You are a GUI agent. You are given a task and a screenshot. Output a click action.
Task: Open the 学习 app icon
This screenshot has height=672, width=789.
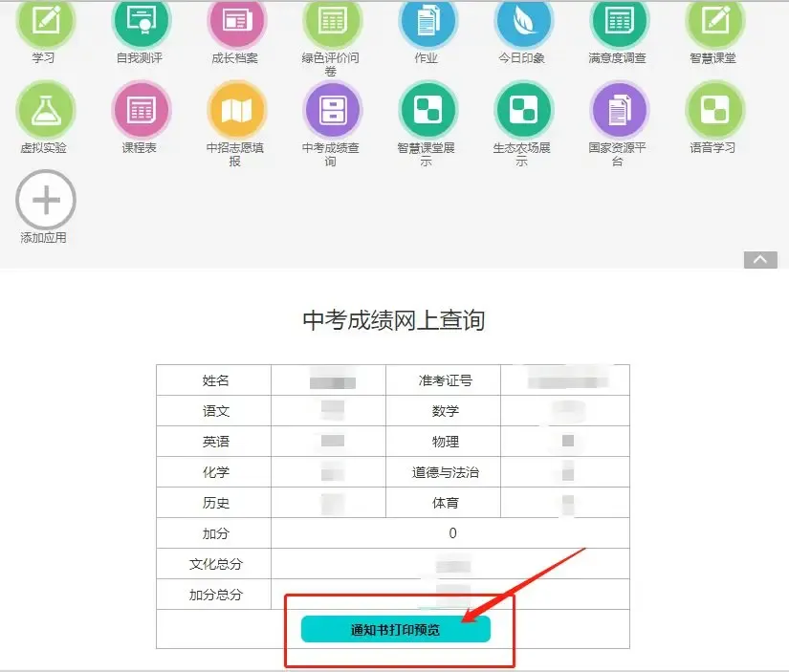(46, 21)
